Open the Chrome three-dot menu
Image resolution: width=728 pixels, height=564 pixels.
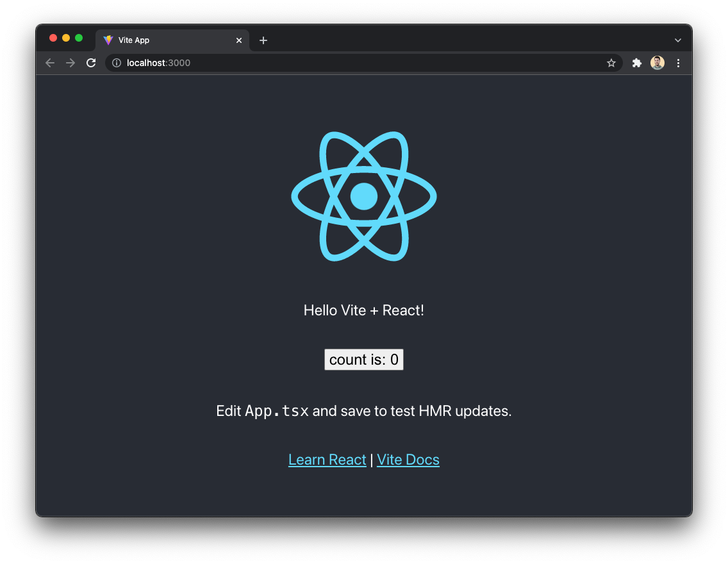679,63
